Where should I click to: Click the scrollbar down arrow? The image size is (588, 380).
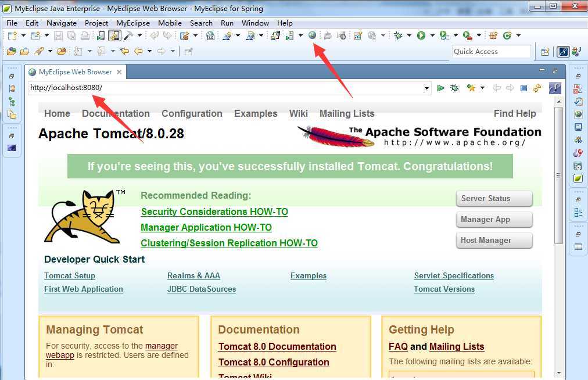point(559,373)
